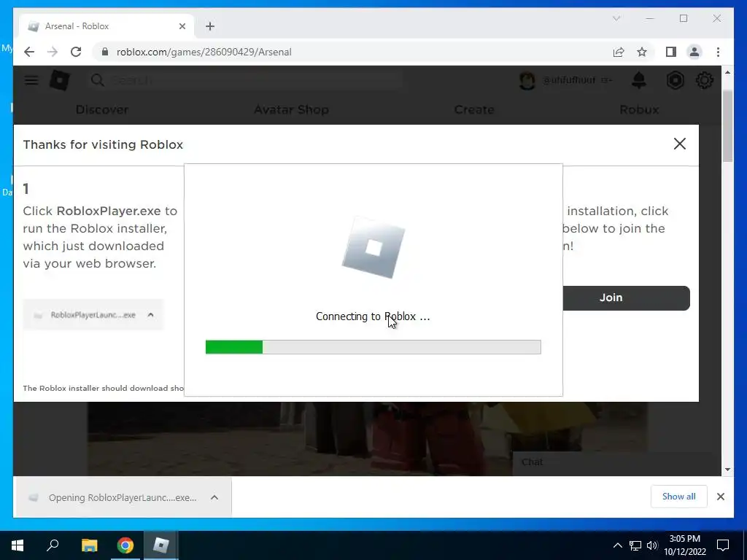Click the user avatar picture in header
The width and height of the screenshot is (747, 560).
(x=527, y=80)
